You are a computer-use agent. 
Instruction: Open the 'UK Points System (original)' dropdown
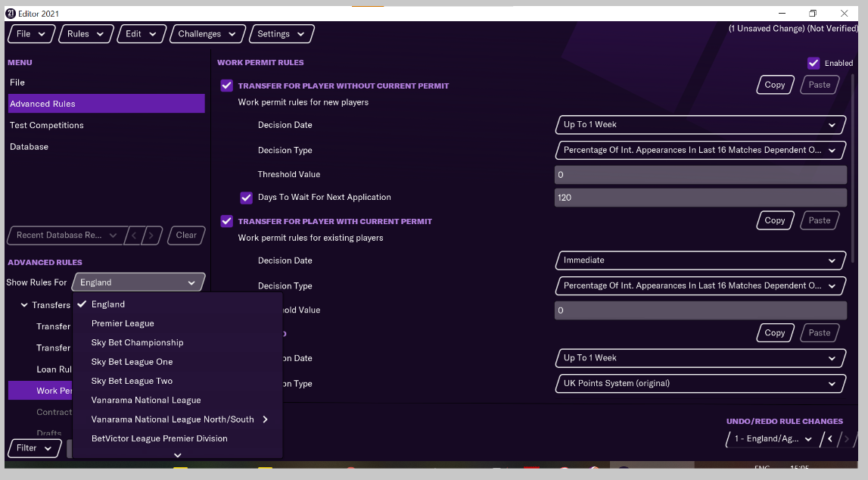point(699,384)
